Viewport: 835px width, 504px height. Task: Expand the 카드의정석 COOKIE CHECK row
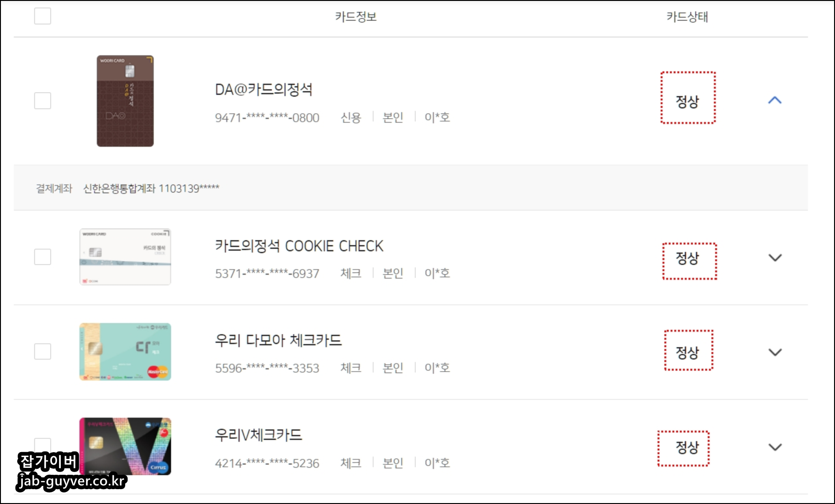pyautogui.click(x=775, y=257)
